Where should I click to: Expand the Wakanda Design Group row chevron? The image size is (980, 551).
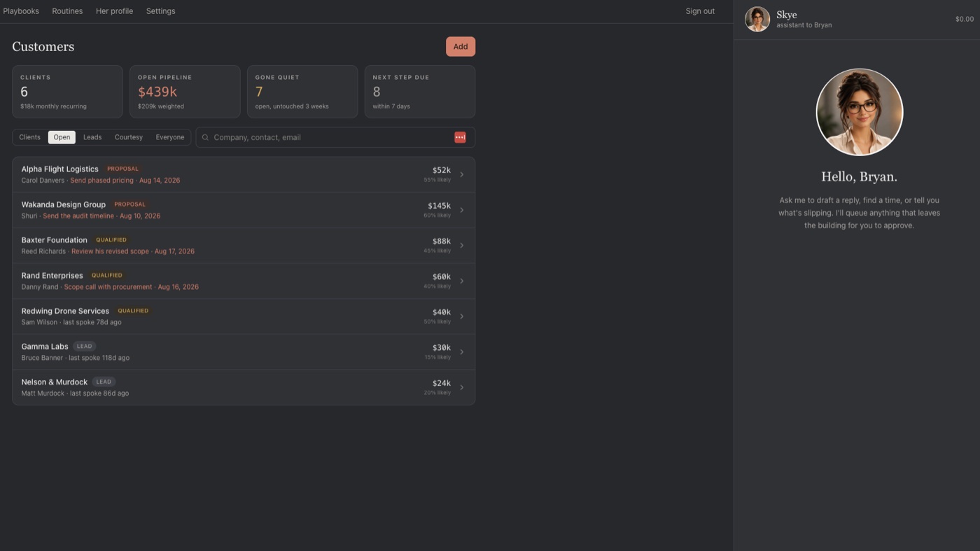[x=461, y=210]
